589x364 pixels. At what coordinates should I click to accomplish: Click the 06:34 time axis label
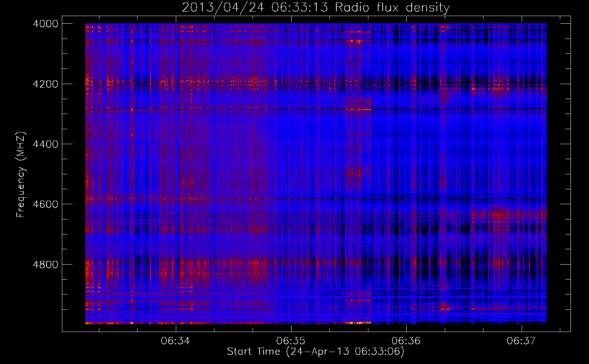[175, 341]
